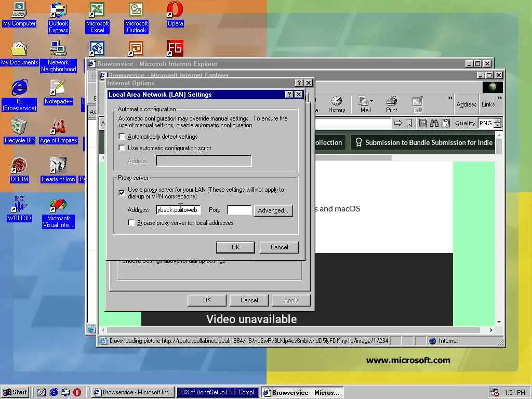Click the proxy Port input field
532x399 pixels.
tap(240, 210)
